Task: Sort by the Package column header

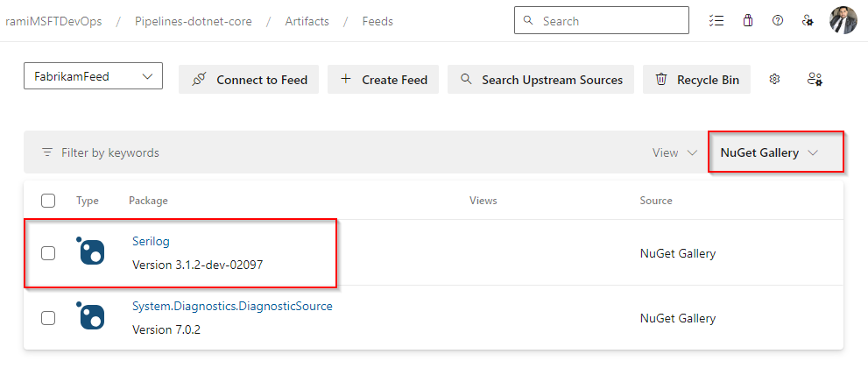Action: (148, 201)
